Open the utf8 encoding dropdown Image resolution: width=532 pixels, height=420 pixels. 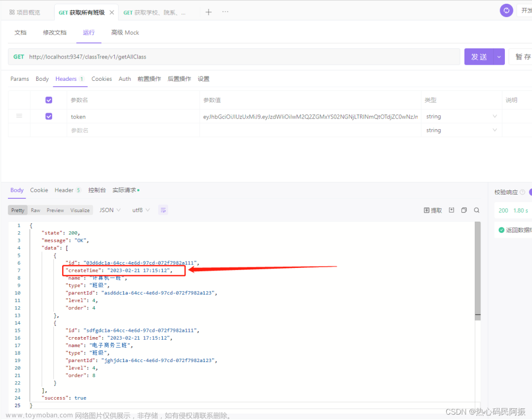[x=139, y=209]
